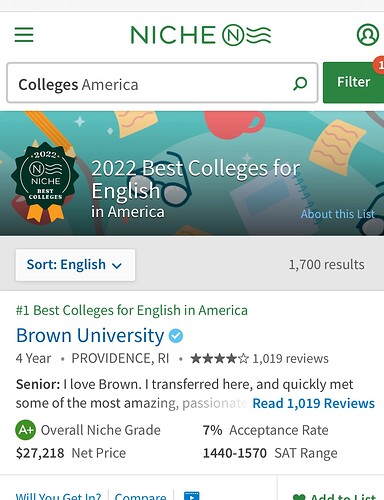Open the user profile account icon
The image size is (384, 500).
pyautogui.click(x=368, y=35)
